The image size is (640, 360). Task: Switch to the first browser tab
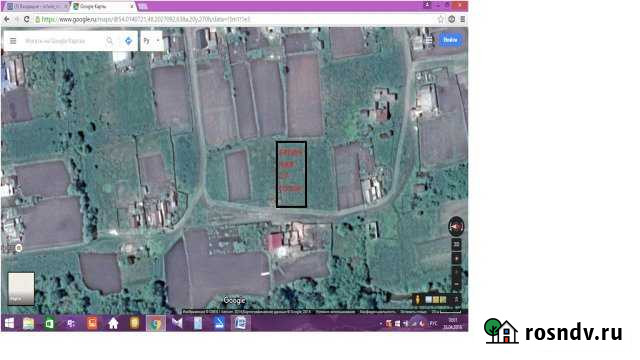36,7
